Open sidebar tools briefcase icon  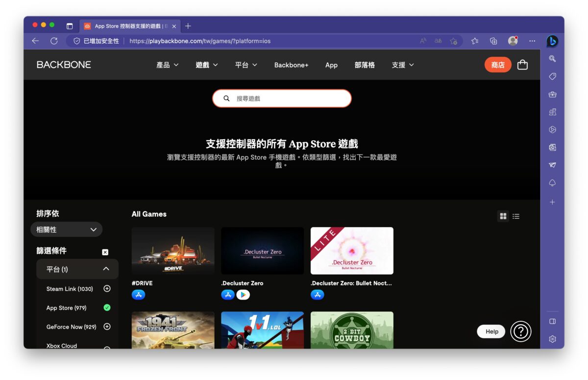click(552, 94)
